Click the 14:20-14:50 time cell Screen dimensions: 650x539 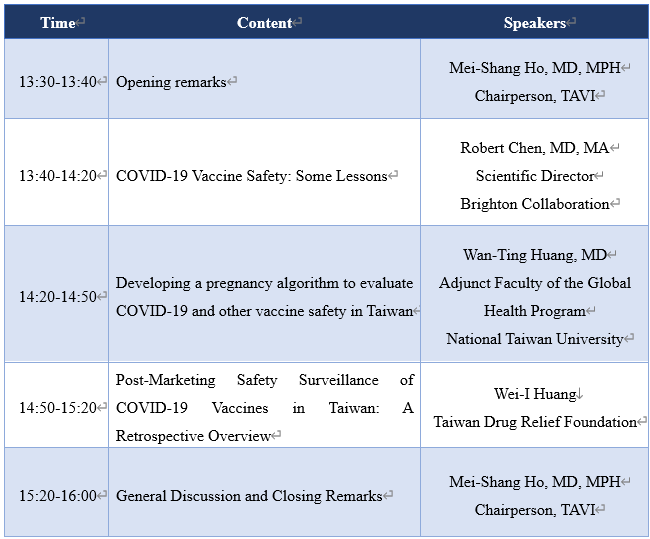coord(57,297)
